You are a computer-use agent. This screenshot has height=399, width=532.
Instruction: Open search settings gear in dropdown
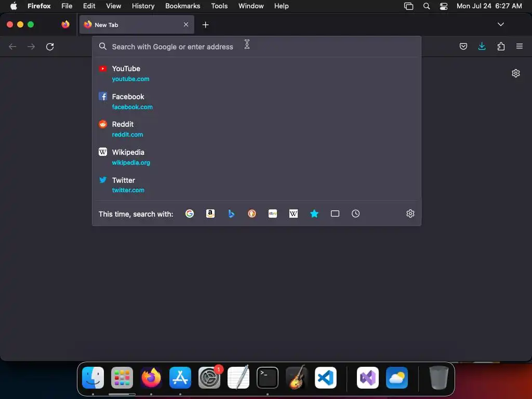coord(410,214)
